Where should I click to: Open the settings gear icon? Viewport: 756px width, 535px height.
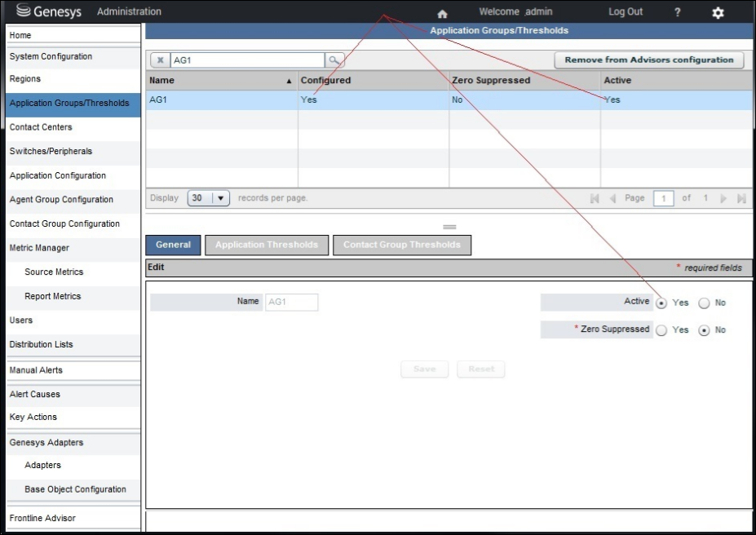click(718, 13)
